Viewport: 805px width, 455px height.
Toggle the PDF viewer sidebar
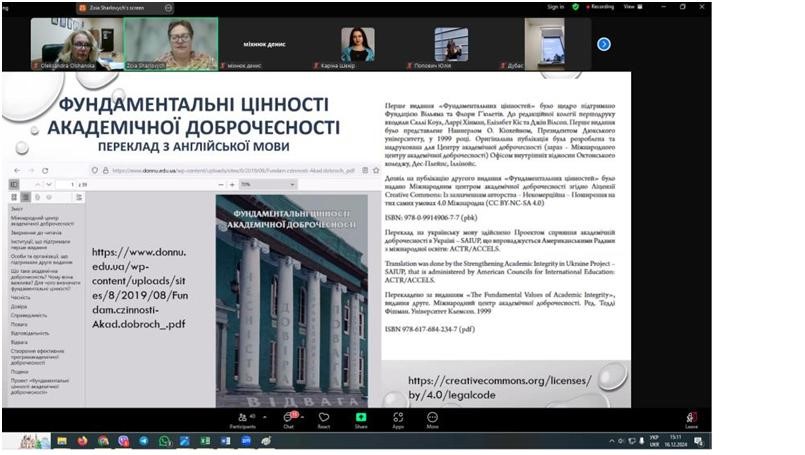[14, 185]
